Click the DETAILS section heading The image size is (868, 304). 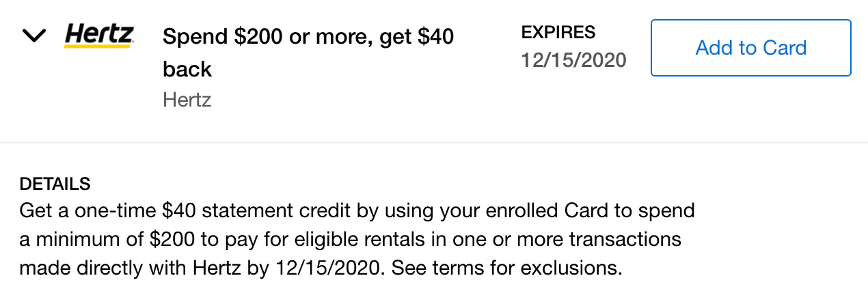coord(55,184)
